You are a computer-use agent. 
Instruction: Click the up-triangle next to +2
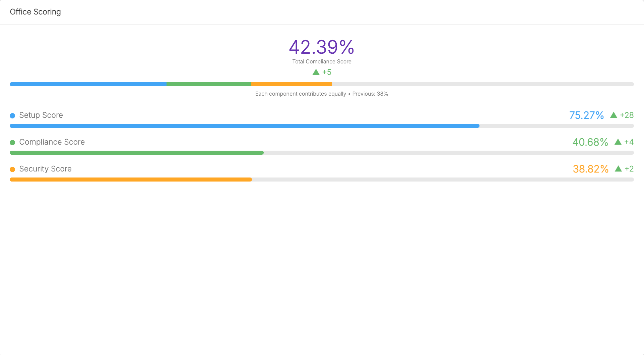(618, 169)
